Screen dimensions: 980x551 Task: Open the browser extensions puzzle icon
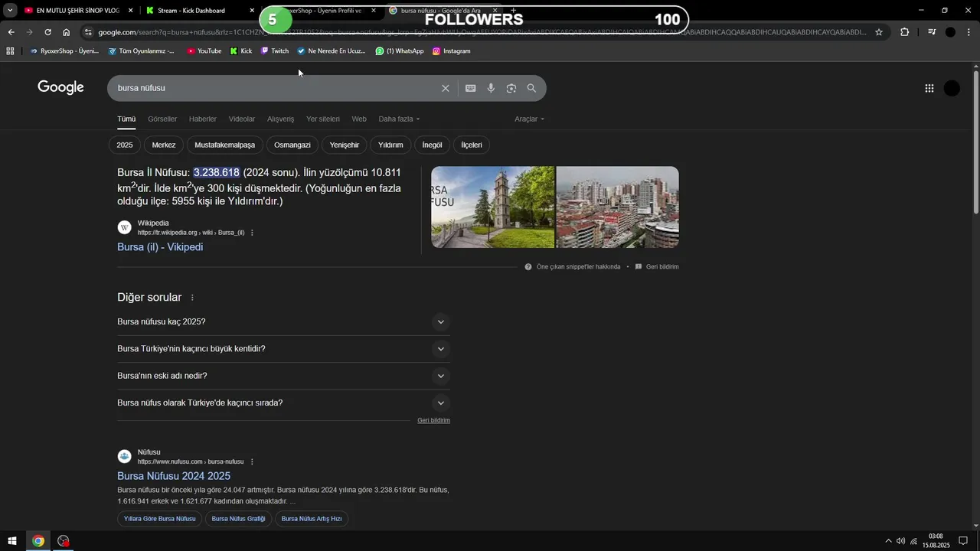click(905, 32)
